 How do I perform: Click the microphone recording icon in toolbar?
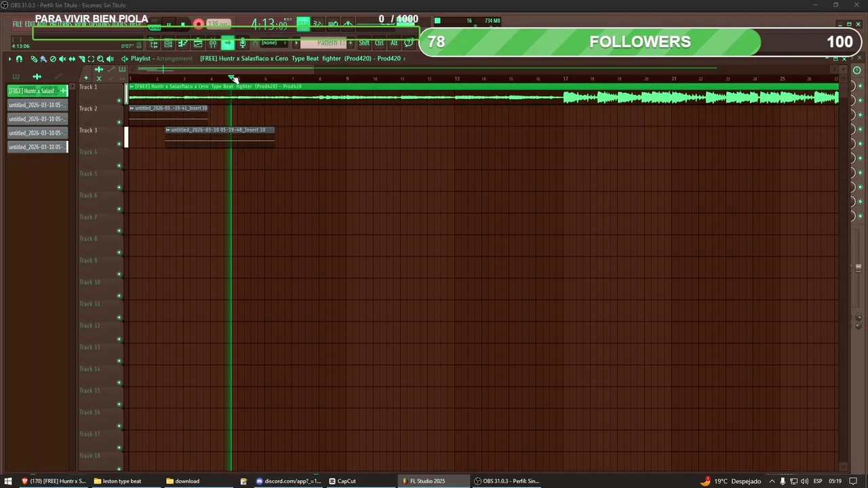[x=243, y=43]
